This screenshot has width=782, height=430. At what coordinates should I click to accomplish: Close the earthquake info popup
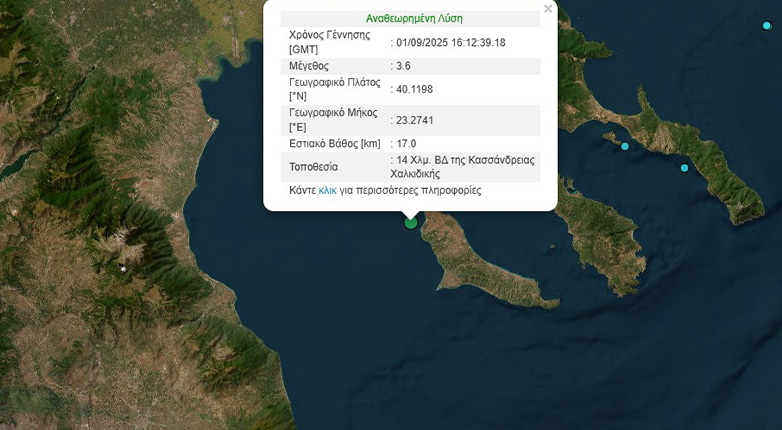(548, 8)
